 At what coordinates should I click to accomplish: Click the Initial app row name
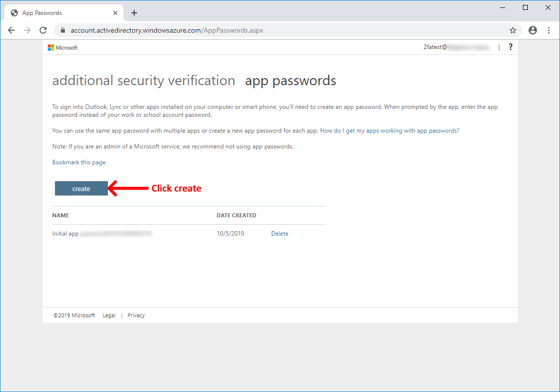click(x=102, y=234)
